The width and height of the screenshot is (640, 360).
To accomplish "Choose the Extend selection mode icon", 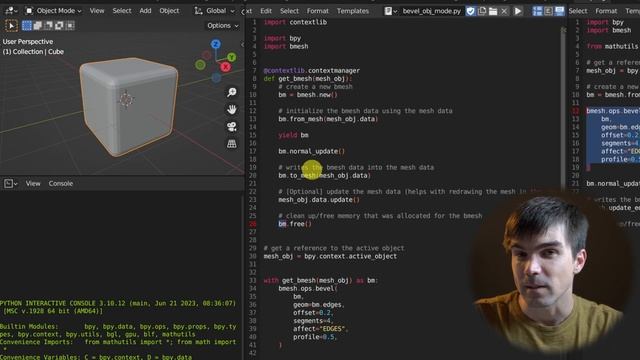I will point(38,26).
